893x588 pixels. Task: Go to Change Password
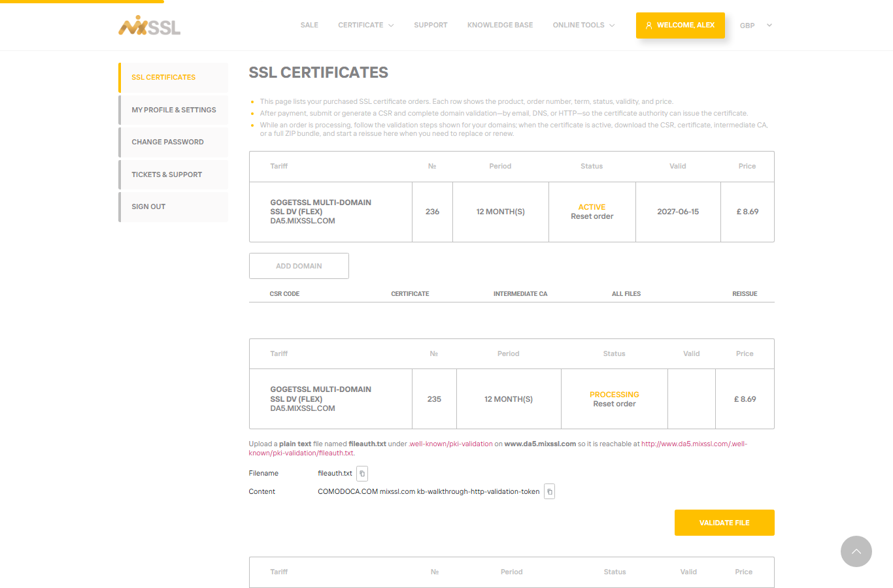click(x=173, y=142)
